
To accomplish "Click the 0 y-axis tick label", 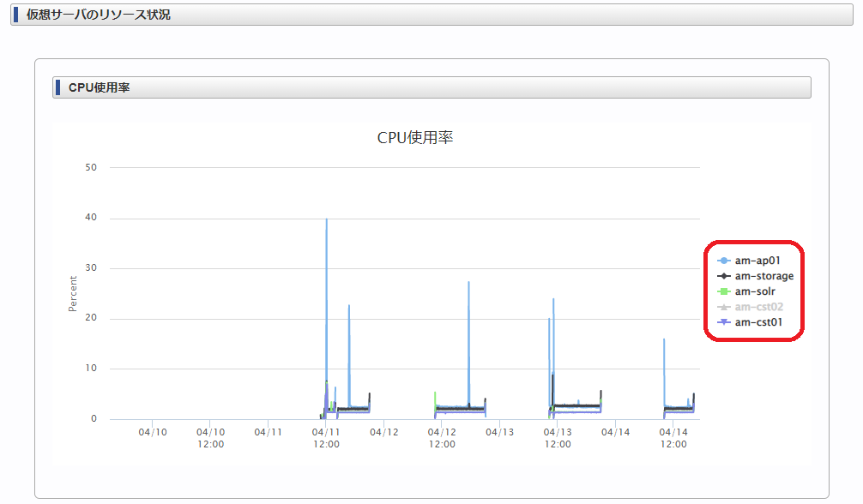I will point(94,419).
